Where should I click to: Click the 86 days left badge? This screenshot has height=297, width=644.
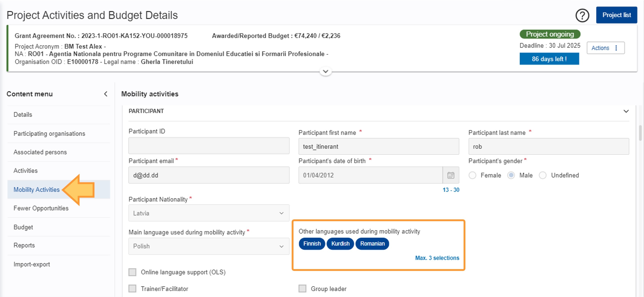(549, 59)
